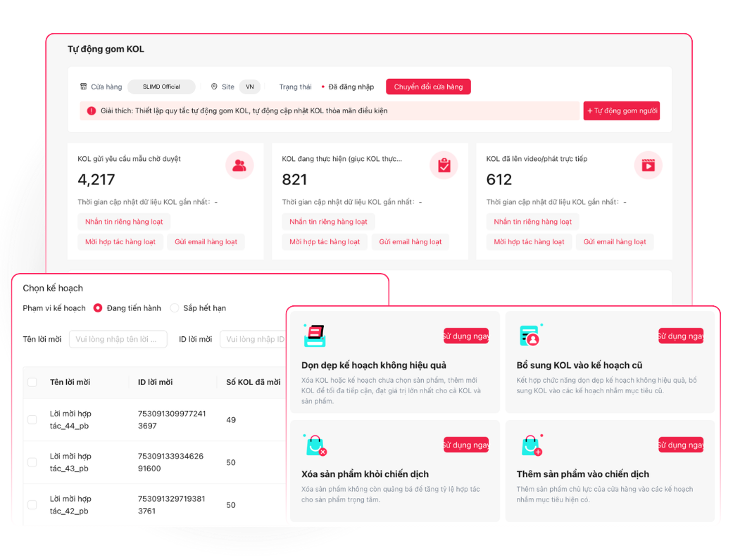Click the people icon on sample request card
Image resolution: width=733 pixels, height=560 pixels.
click(x=239, y=165)
